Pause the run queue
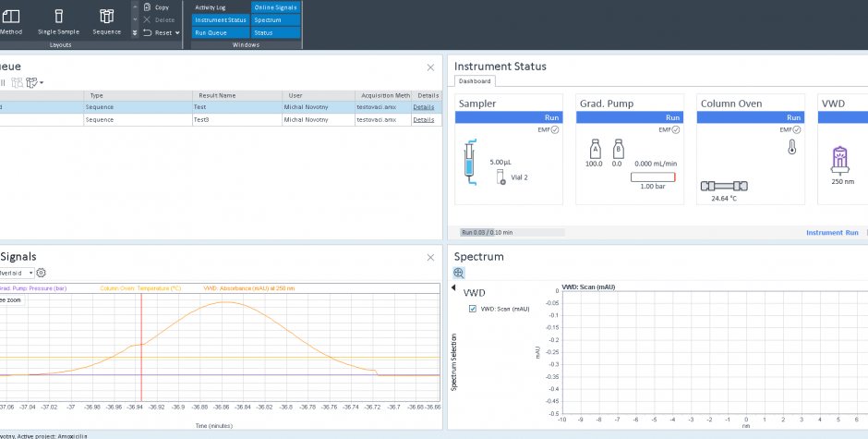This screenshot has height=439, width=868. 2,82
